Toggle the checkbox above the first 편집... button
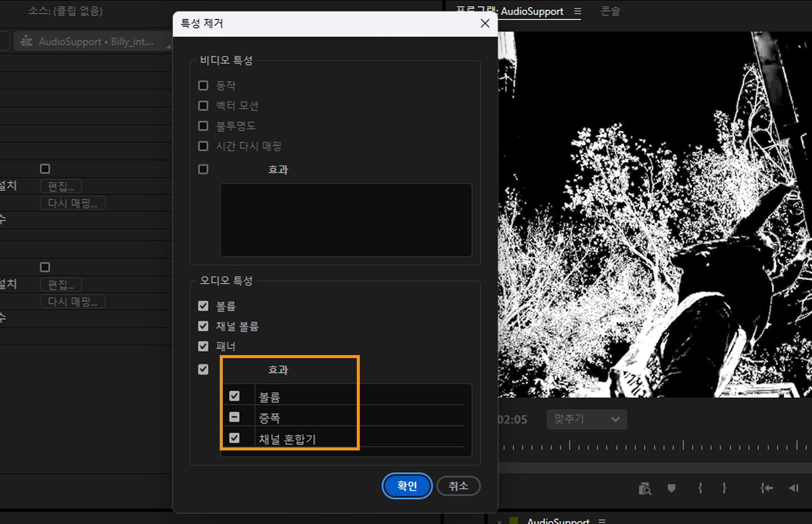 [x=45, y=168]
